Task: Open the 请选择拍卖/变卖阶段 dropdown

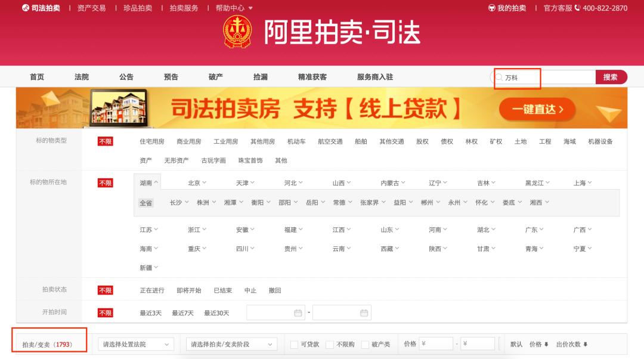Action: tap(232, 344)
